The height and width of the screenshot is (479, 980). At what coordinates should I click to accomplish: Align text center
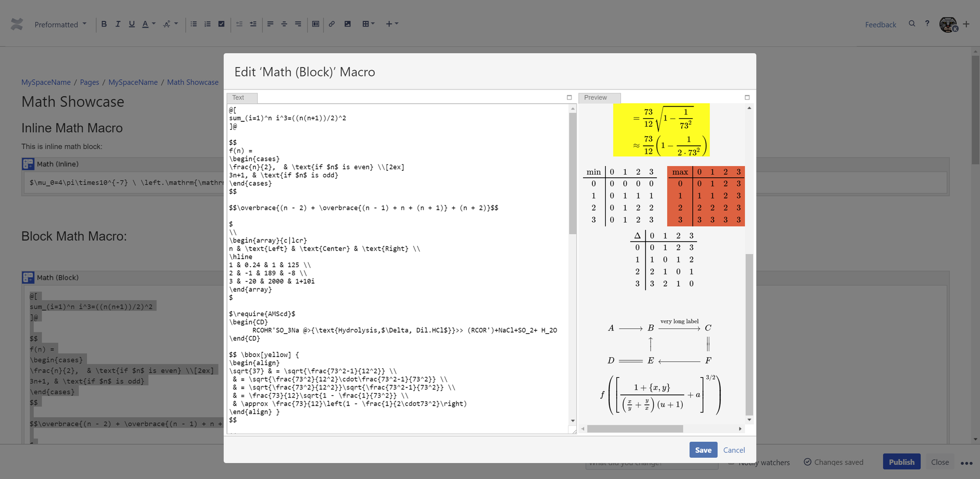[x=284, y=24]
